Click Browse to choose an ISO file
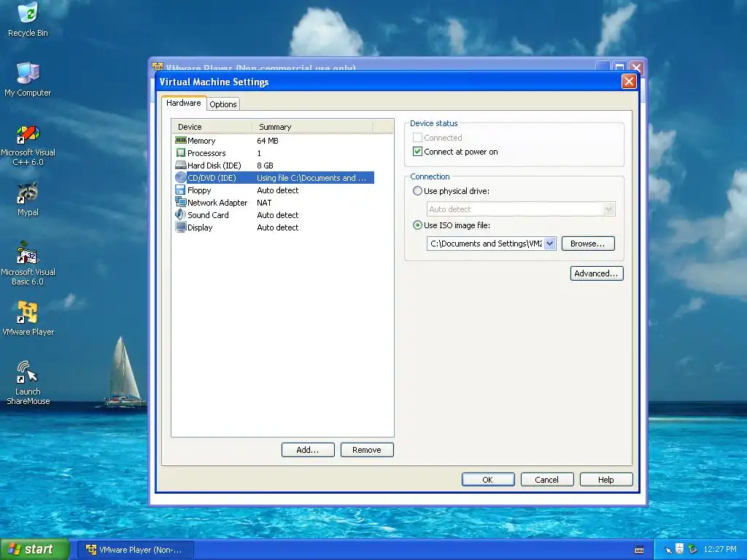 (x=588, y=244)
